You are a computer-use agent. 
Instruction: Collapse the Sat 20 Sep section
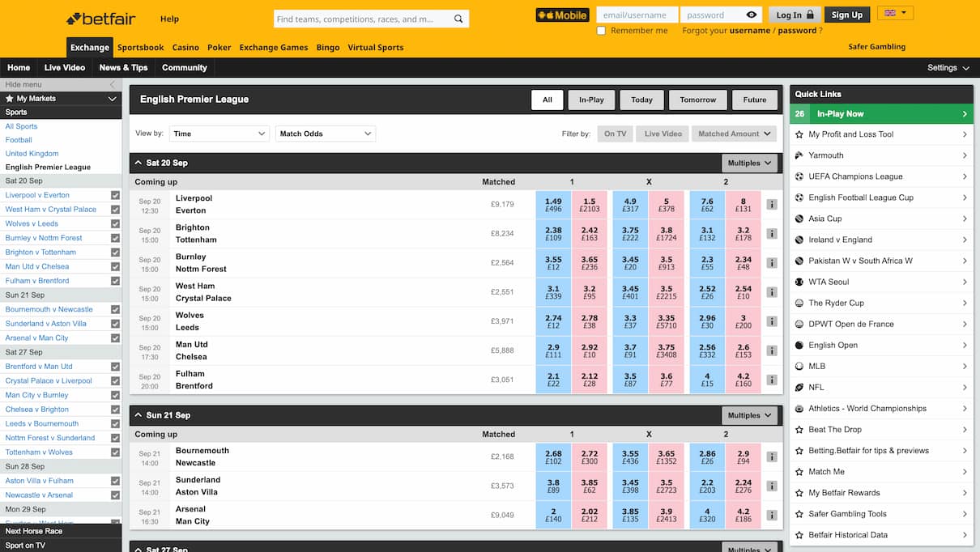tap(138, 163)
